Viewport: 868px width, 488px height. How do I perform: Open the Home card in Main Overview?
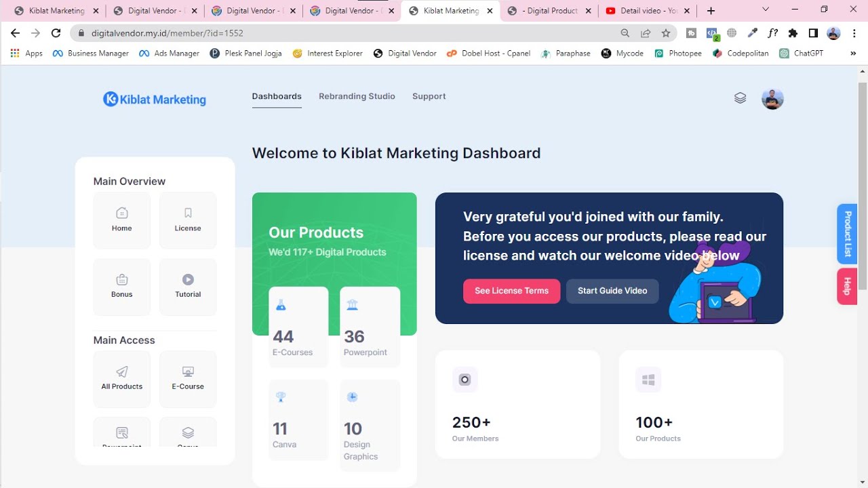[x=122, y=220]
